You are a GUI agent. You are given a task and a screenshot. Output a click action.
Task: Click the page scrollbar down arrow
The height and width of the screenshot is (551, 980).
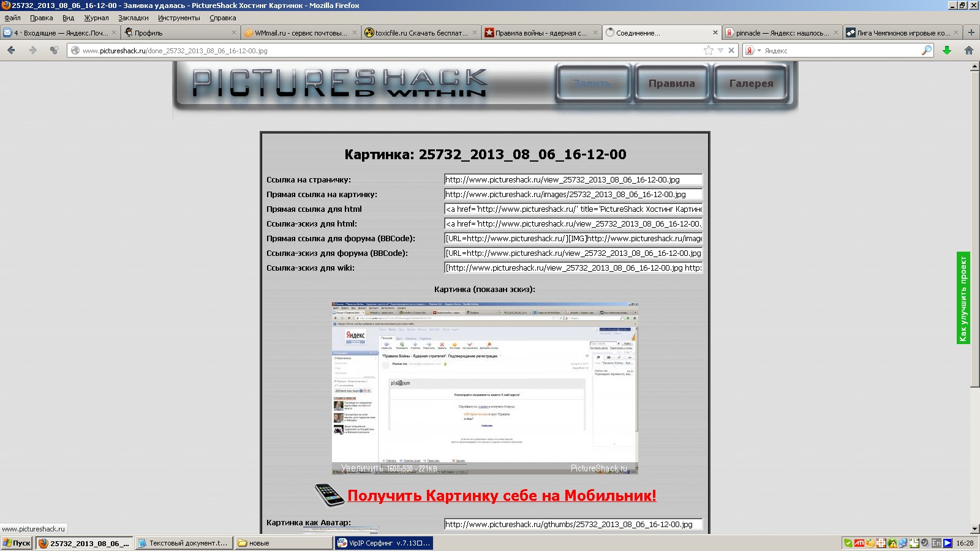click(x=975, y=529)
